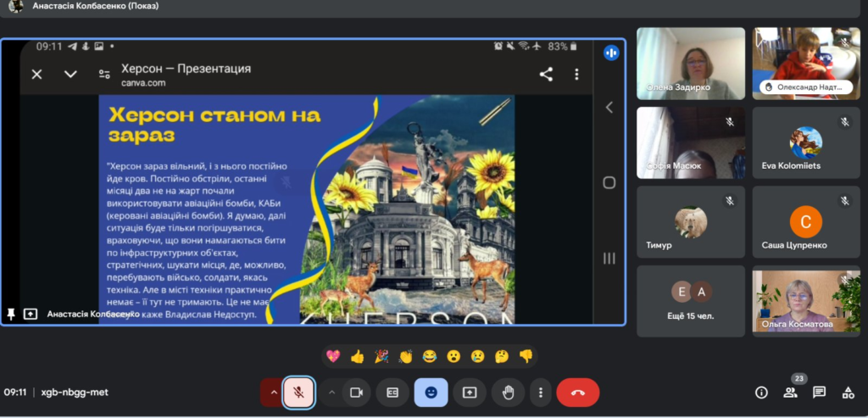Screen dimensions: 868x418
Task: Click the present screen icon
Action: [469, 393]
